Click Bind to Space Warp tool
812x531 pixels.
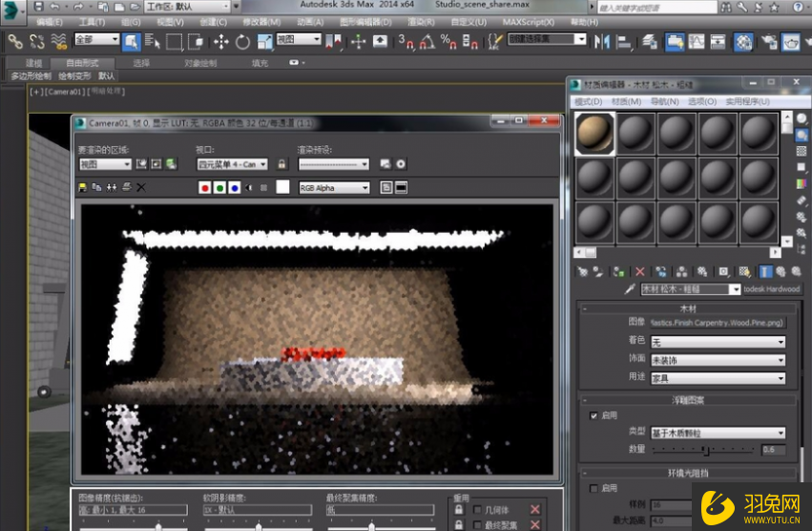pos(59,41)
